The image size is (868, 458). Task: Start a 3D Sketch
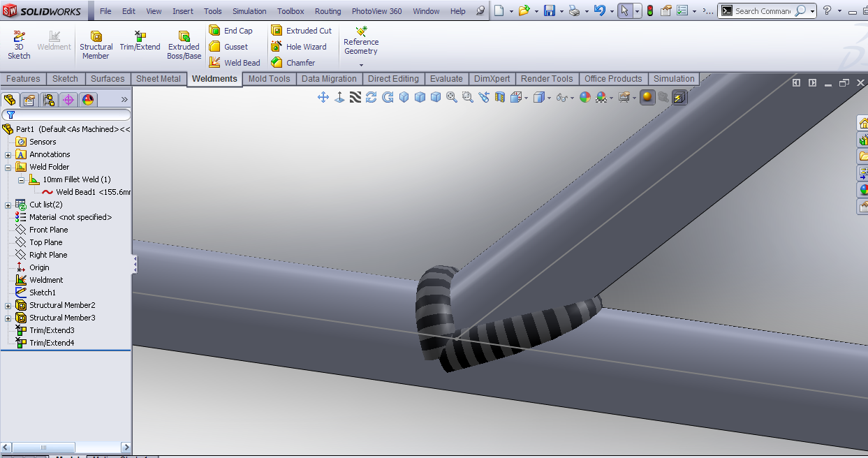(x=19, y=45)
